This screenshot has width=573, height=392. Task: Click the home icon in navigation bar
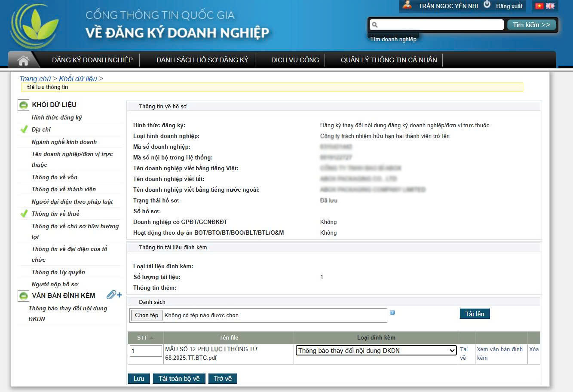point(23,60)
